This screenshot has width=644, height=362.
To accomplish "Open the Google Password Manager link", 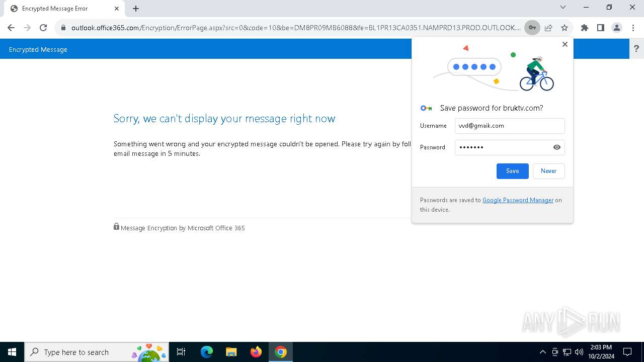I will coord(518,200).
